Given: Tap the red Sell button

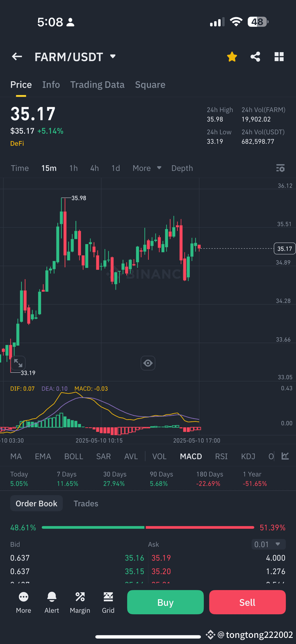Looking at the screenshot, I should click(x=247, y=602).
